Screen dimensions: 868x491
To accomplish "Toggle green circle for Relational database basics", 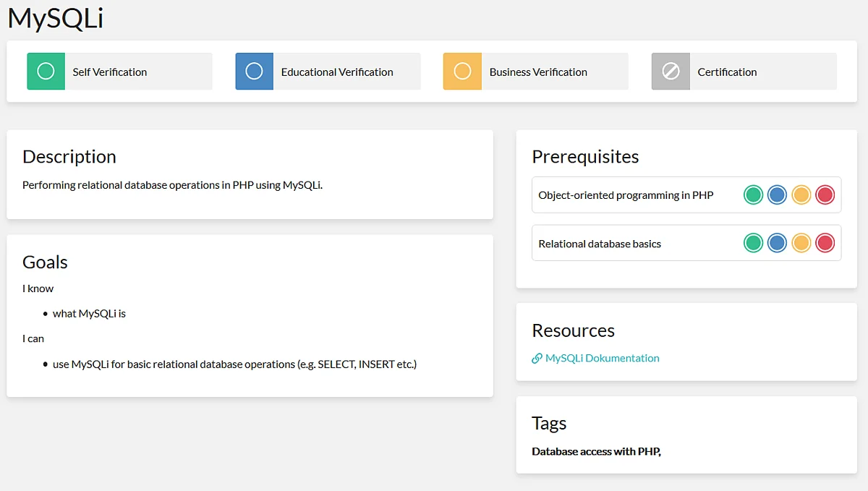I will 753,243.
